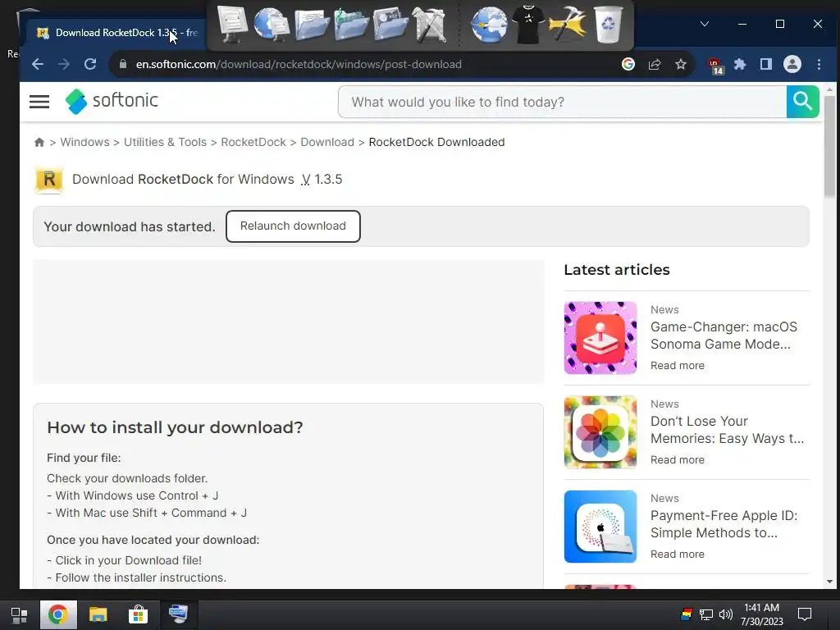
Task: Open the Chrome three-dot menu
Action: 819,64
